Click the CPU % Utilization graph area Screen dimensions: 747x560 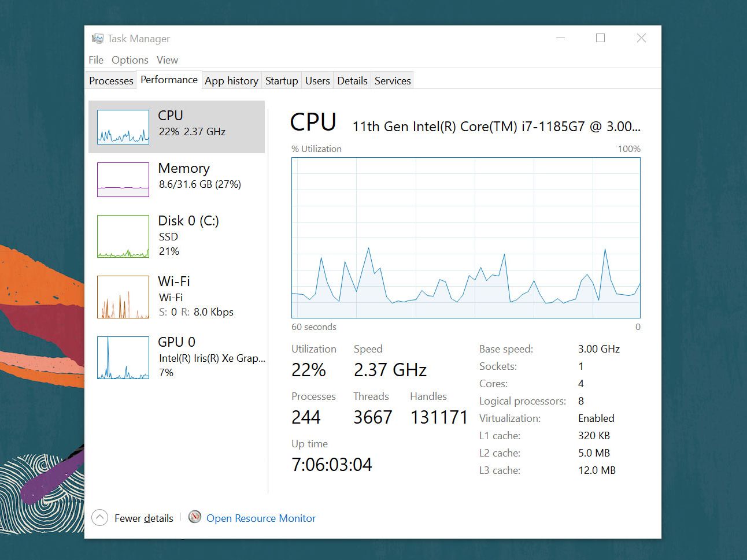point(466,238)
